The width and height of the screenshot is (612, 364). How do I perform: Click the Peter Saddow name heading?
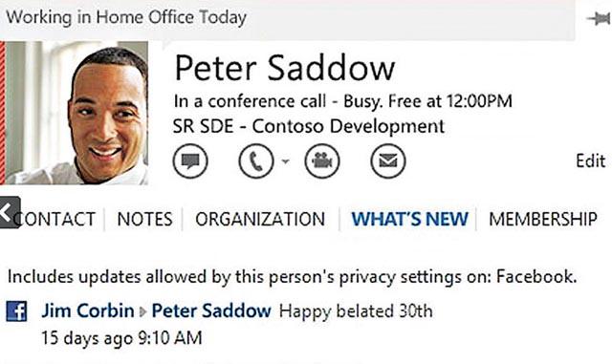point(285,68)
